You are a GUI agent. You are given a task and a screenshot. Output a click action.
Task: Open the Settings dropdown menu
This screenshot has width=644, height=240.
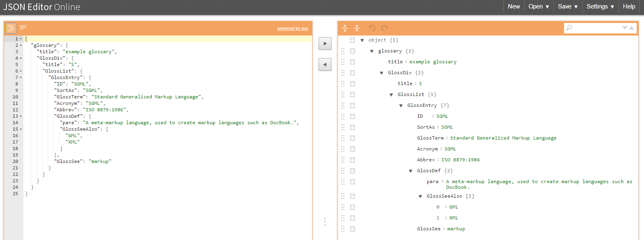pyautogui.click(x=600, y=6)
